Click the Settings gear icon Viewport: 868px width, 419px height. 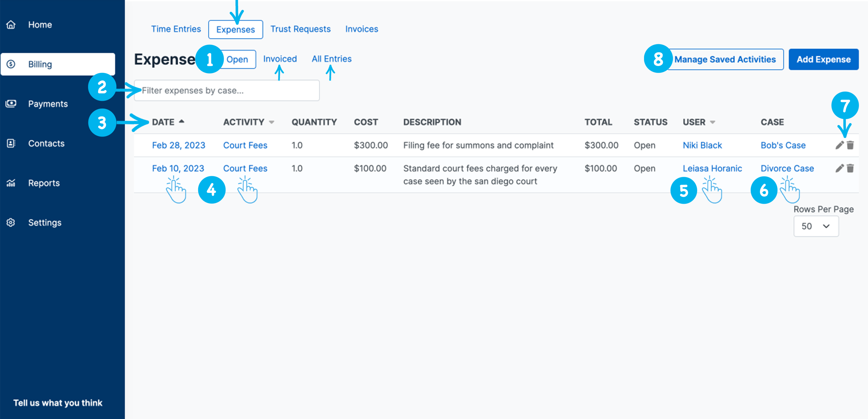[11, 223]
